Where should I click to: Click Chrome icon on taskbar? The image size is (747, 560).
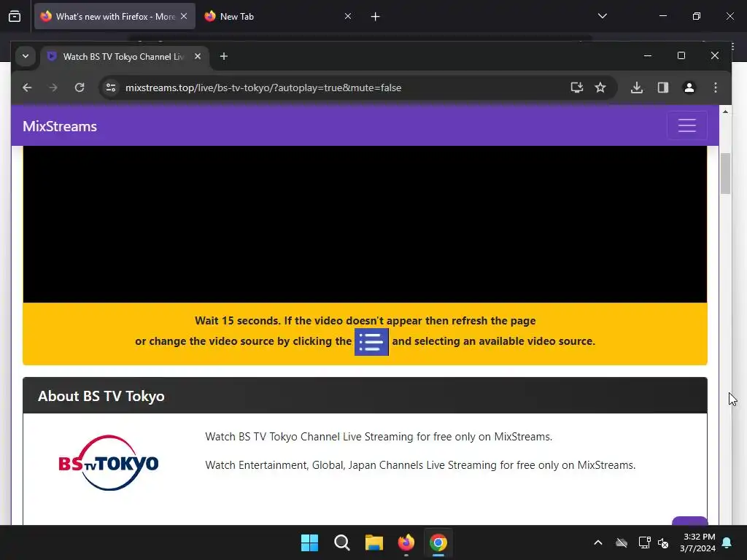(x=438, y=542)
